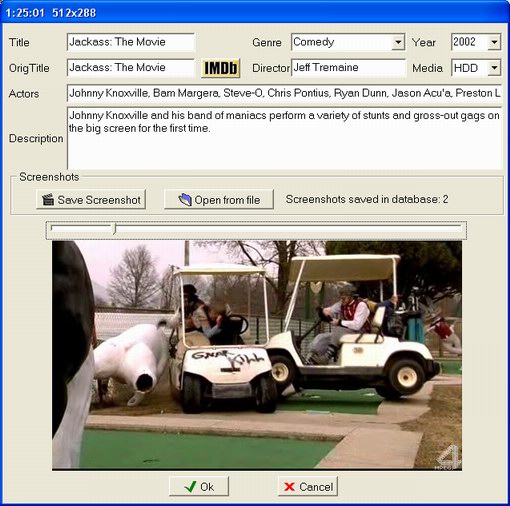Open the Media dropdown arrow
This screenshot has height=506, width=510.
click(494, 68)
